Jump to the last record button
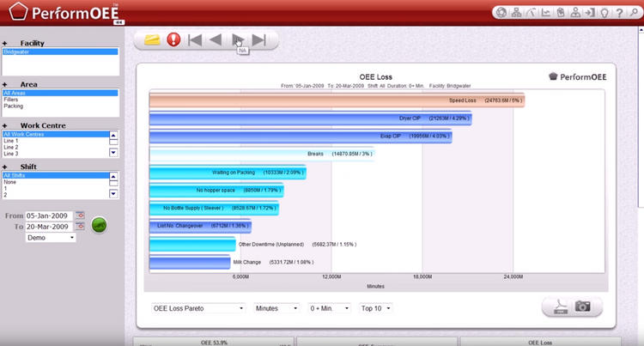 click(x=259, y=39)
